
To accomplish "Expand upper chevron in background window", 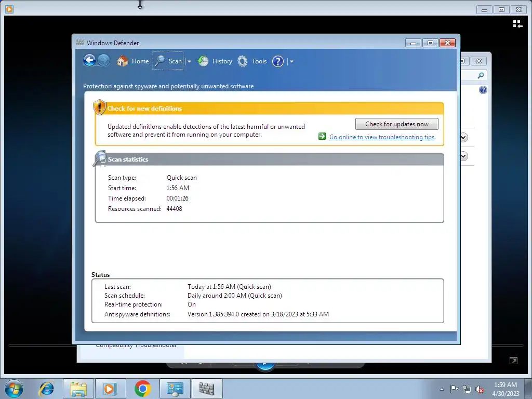I will (464, 137).
